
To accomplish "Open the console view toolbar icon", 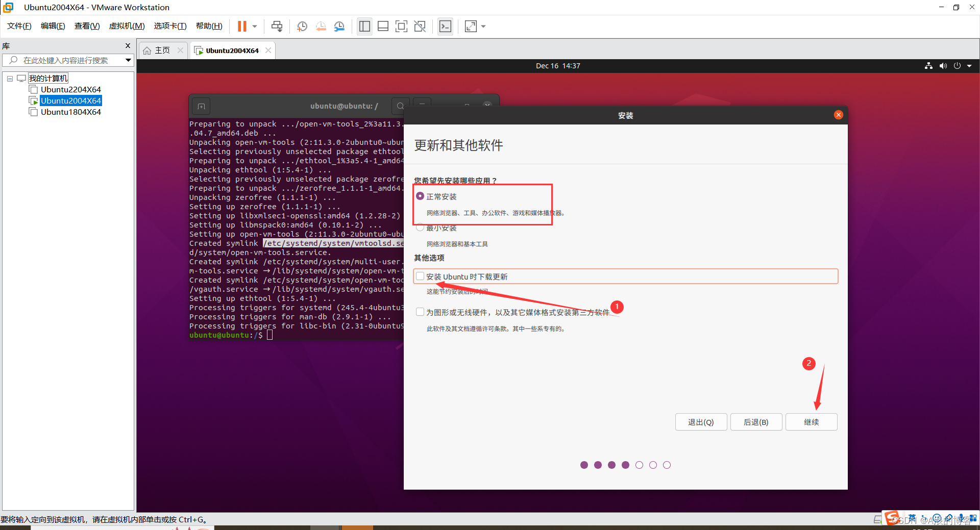I will click(x=445, y=26).
